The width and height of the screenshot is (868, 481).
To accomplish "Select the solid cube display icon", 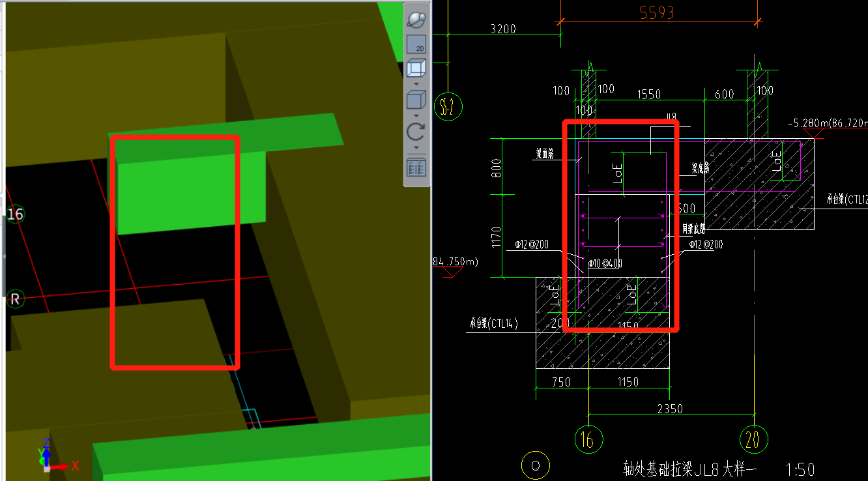I will point(416,100).
